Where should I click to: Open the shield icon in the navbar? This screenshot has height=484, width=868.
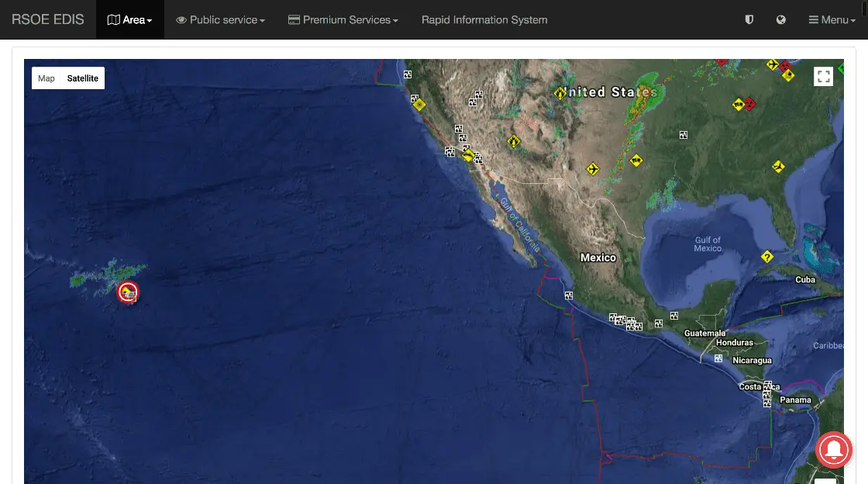click(x=749, y=20)
